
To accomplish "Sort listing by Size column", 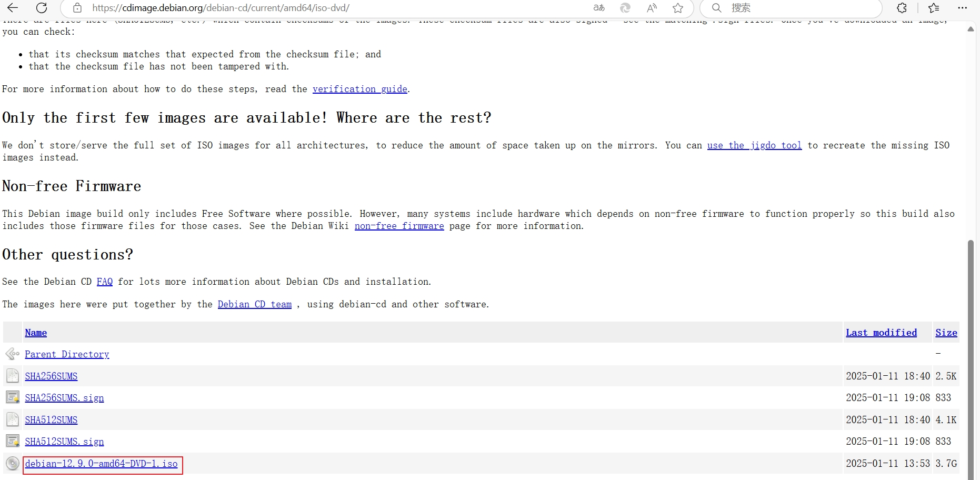I will point(946,333).
